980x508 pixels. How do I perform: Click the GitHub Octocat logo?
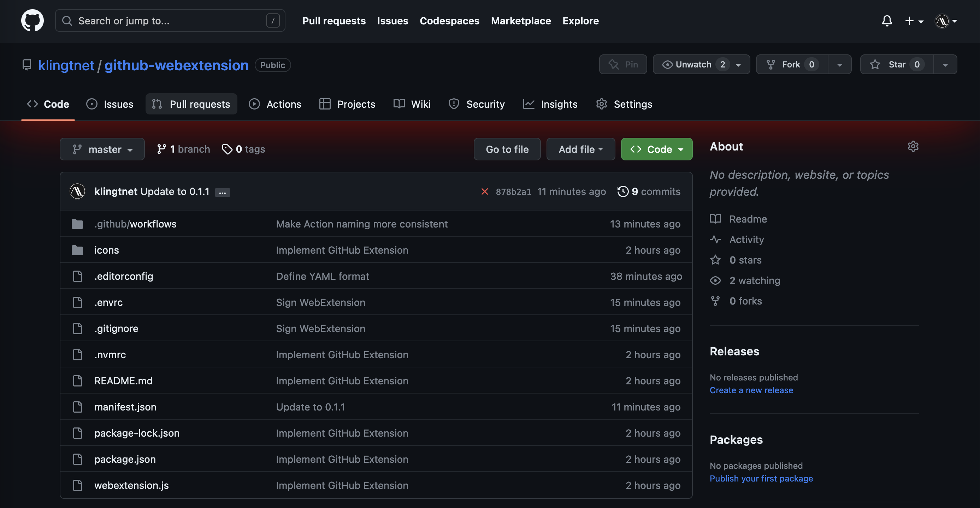[x=33, y=20]
